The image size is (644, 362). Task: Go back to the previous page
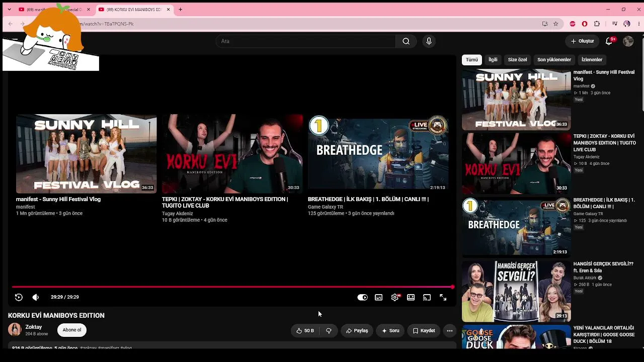11,24
